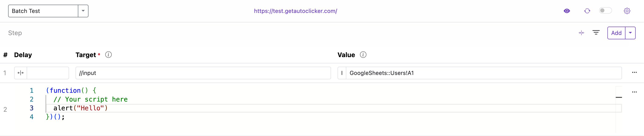Click the Target info icon

point(108,55)
